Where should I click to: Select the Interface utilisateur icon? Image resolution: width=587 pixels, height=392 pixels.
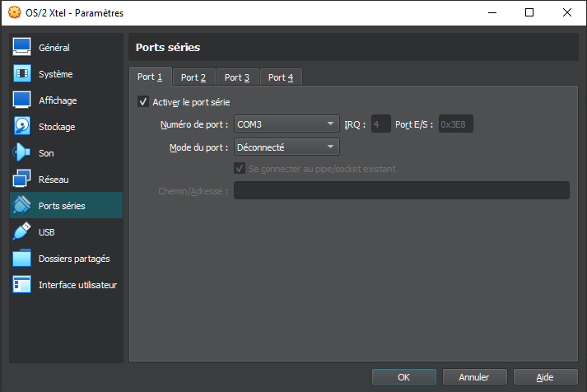22,285
